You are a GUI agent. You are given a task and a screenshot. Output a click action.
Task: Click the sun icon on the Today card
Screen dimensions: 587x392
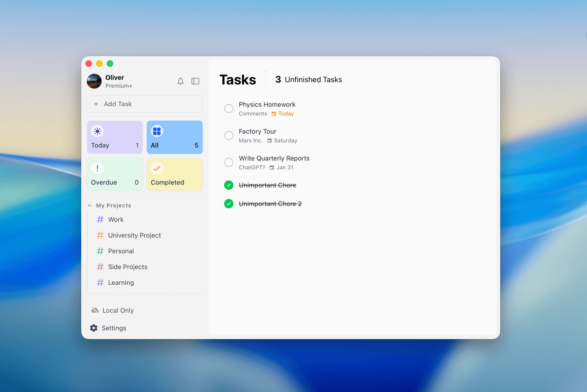pyautogui.click(x=97, y=131)
